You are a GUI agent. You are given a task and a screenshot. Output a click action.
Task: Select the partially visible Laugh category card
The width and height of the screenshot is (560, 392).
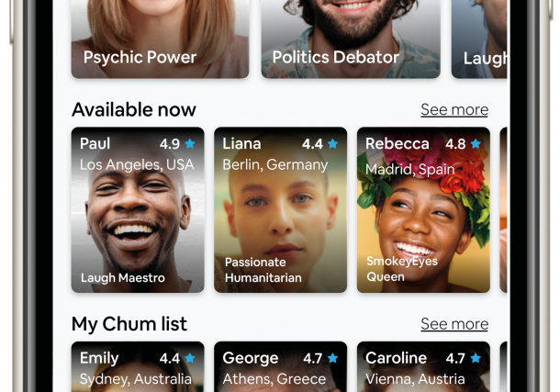point(479,39)
